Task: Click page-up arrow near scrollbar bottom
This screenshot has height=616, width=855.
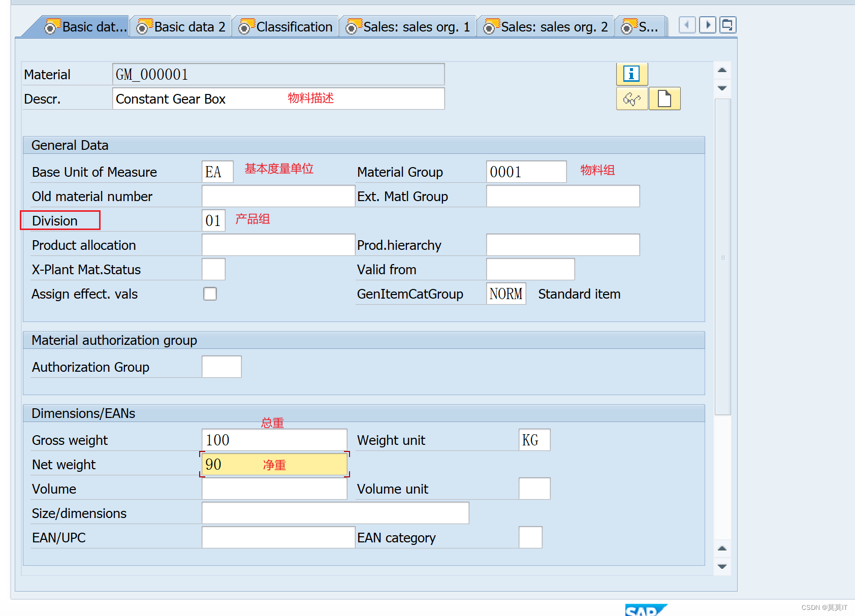Action: [x=722, y=548]
